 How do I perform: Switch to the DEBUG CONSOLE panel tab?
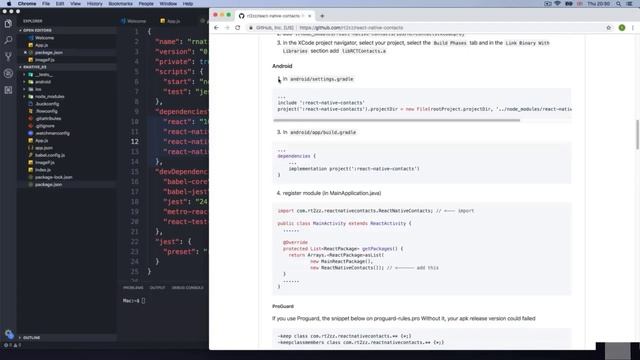click(x=187, y=288)
